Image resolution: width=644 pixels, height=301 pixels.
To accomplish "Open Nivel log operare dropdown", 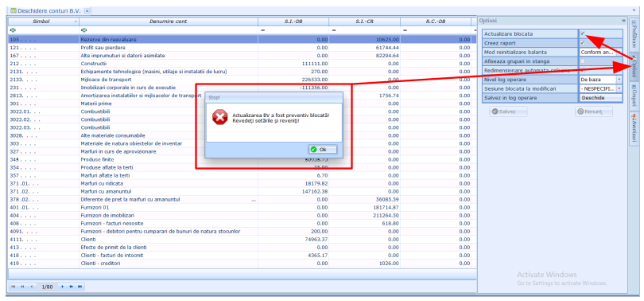I will (619, 80).
